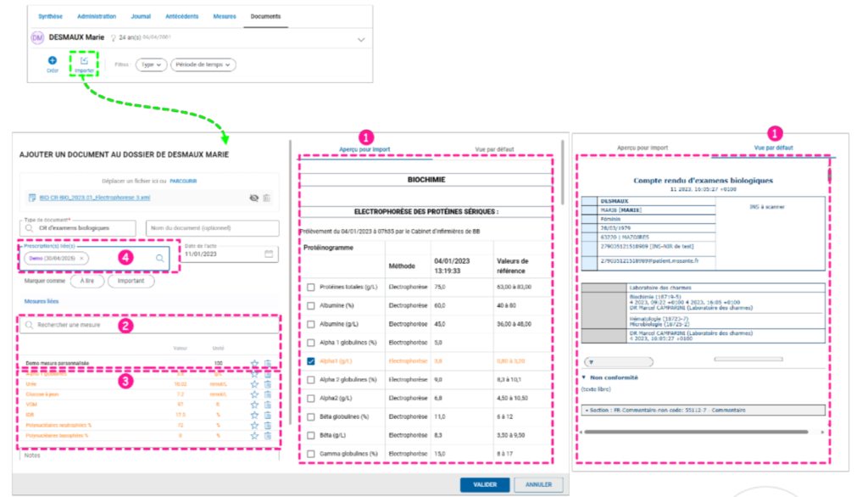Toggle visibility eye icon for uploaded file
The height and width of the screenshot is (497, 868).
[253, 198]
